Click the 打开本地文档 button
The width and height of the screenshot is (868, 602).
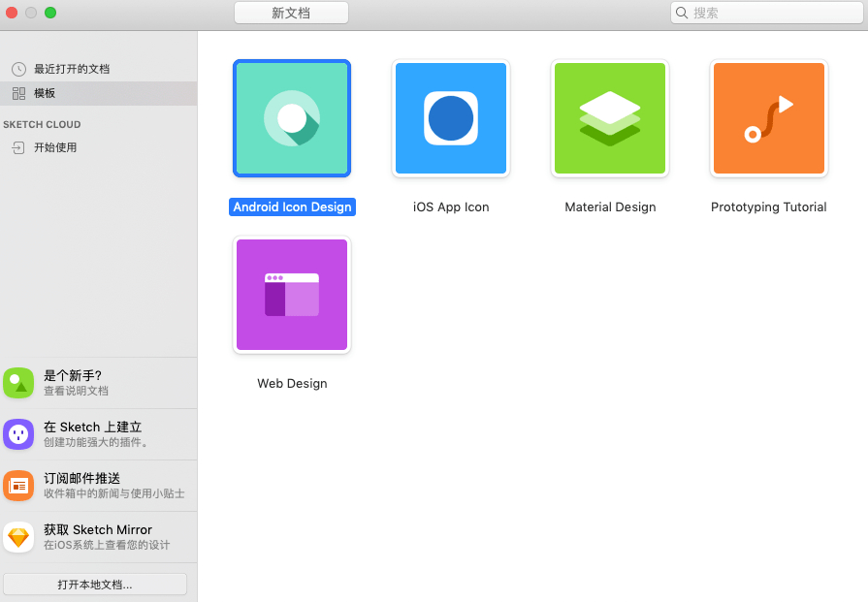click(95, 585)
